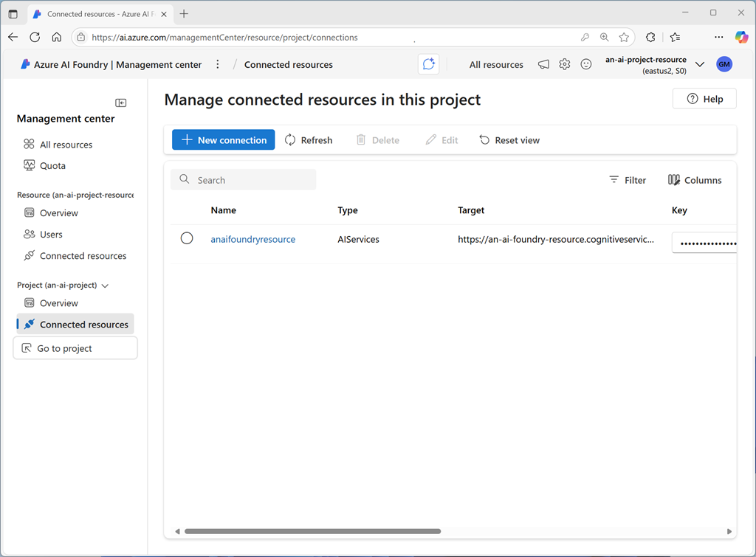Click the scrollbar right arrow
The width and height of the screenshot is (756, 557).
[729, 531]
